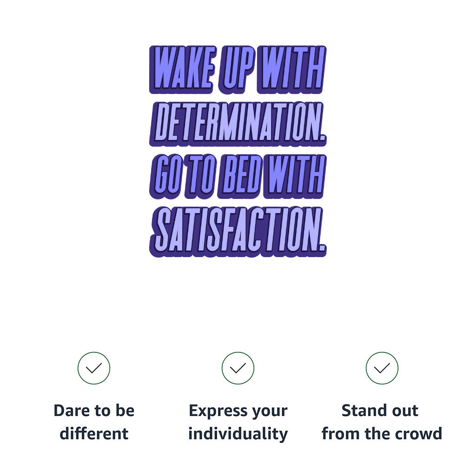Click the word "UP" in the purple graphic
The width and height of the screenshot is (476, 476).
pos(237,69)
